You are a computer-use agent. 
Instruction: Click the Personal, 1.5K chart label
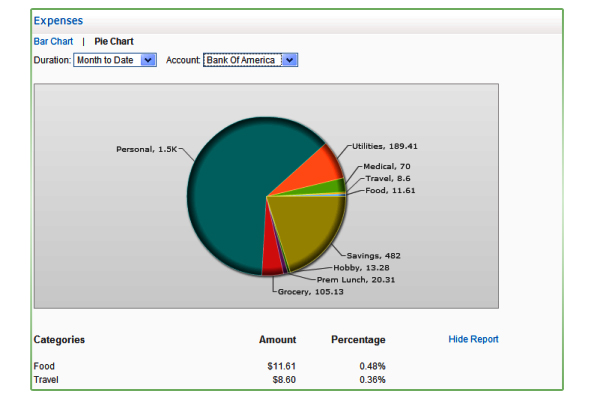pyautogui.click(x=146, y=149)
